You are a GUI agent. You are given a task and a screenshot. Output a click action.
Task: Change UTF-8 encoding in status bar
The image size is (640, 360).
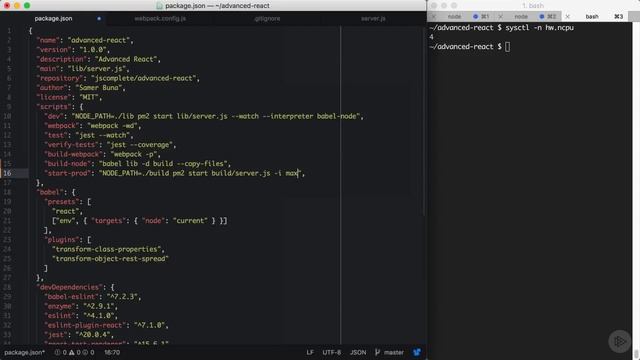point(331,352)
